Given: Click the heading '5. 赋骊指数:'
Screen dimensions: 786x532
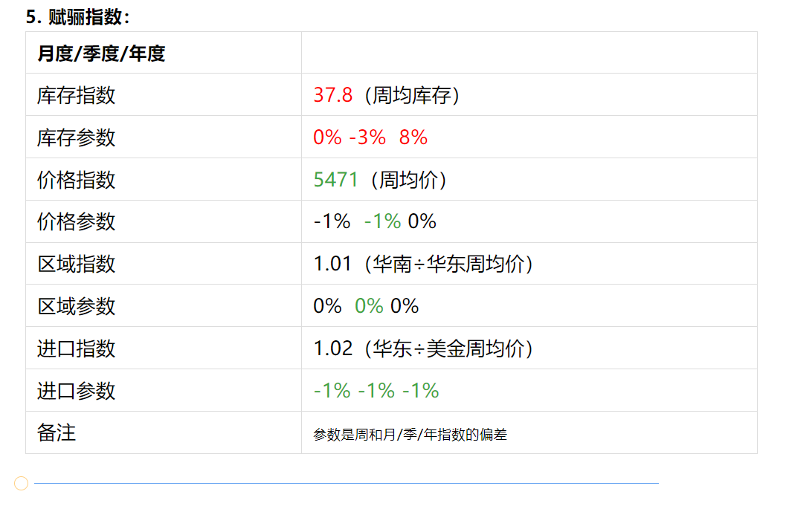Looking at the screenshot, I should [77, 17].
